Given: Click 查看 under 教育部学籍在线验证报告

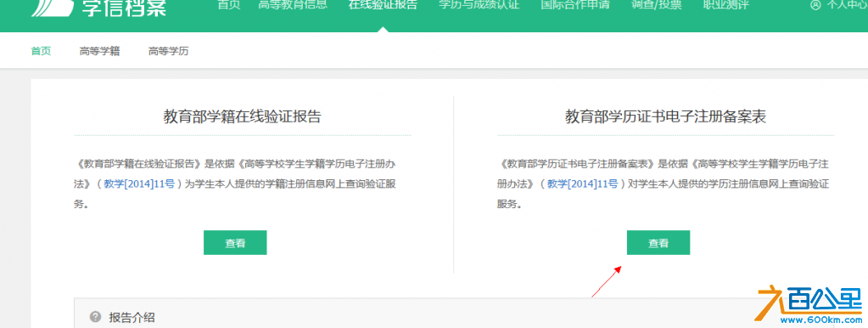Looking at the screenshot, I should 235,243.
